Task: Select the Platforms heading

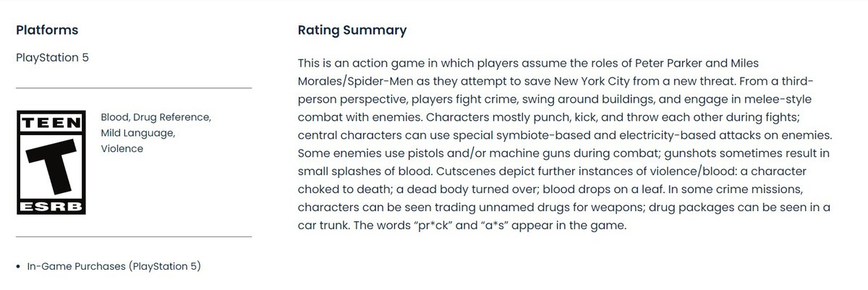Action: point(47,30)
